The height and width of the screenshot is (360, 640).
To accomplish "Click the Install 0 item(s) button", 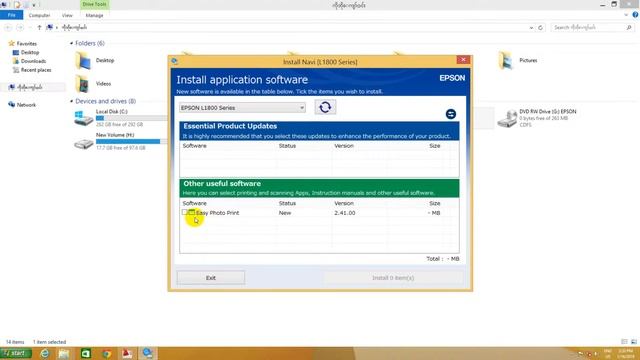I will [x=393, y=278].
